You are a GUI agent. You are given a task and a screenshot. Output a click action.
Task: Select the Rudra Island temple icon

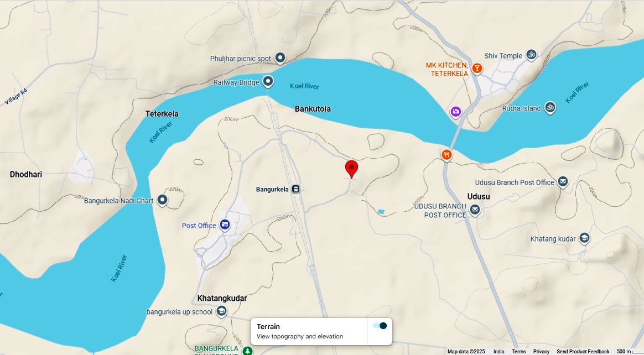click(x=550, y=107)
